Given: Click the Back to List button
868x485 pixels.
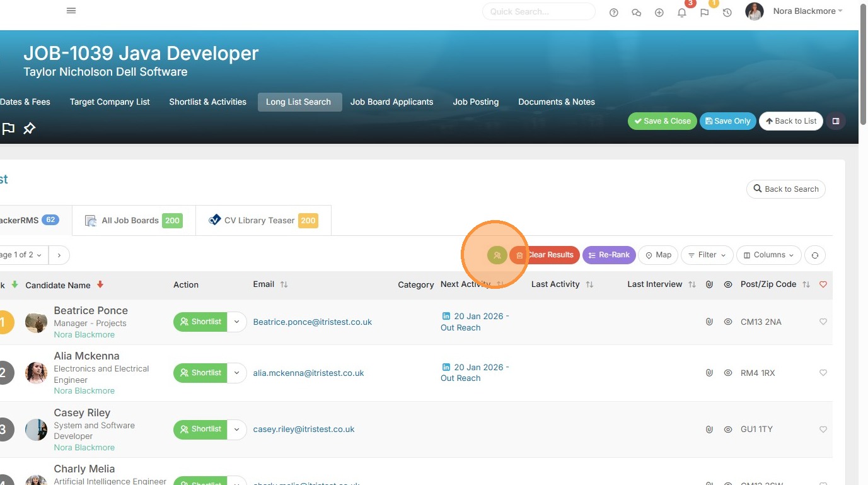Looking at the screenshot, I should click(791, 121).
